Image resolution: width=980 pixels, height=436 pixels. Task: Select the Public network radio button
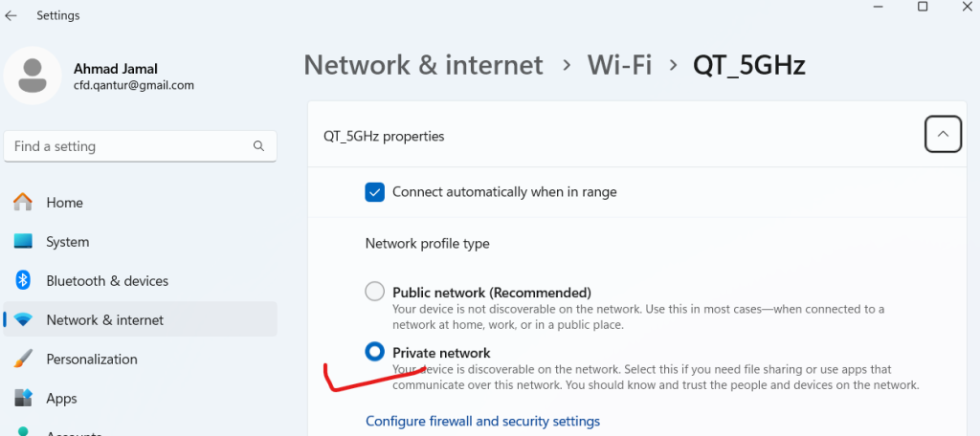[375, 292]
